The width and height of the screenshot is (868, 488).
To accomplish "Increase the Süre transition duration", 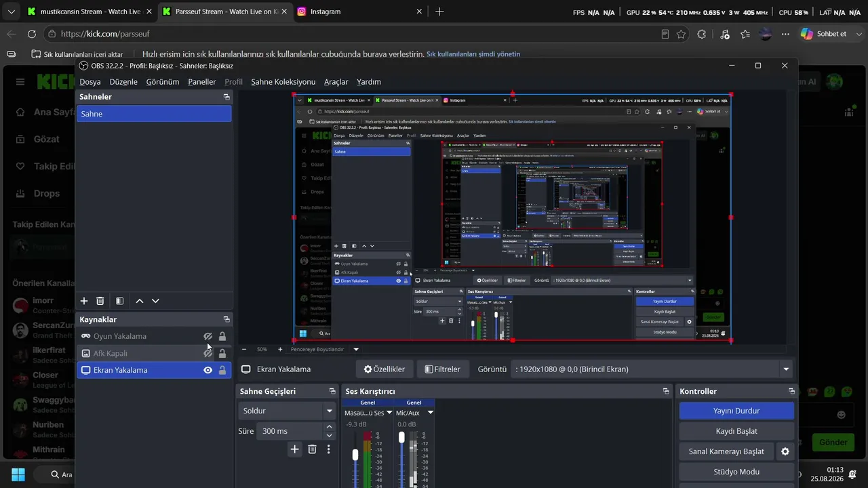I will 329,427.
